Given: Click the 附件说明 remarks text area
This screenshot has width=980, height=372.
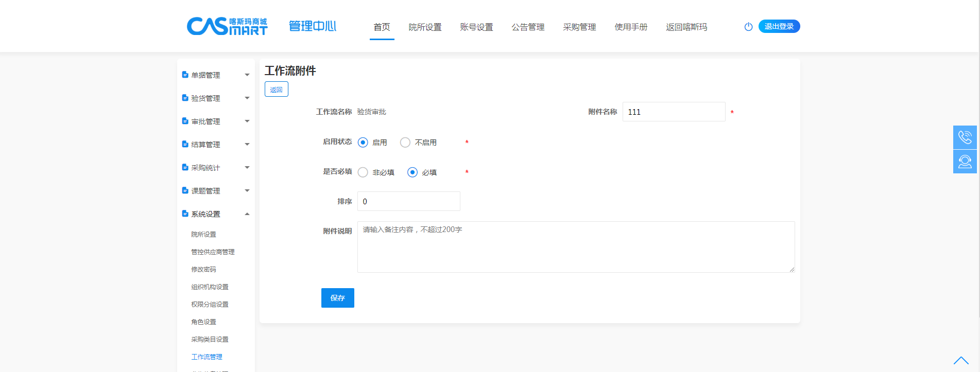Looking at the screenshot, I should (x=576, y=247).
